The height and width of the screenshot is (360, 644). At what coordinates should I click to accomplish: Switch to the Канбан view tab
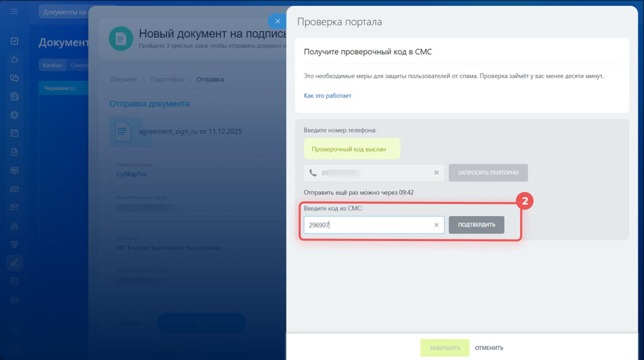53,65
